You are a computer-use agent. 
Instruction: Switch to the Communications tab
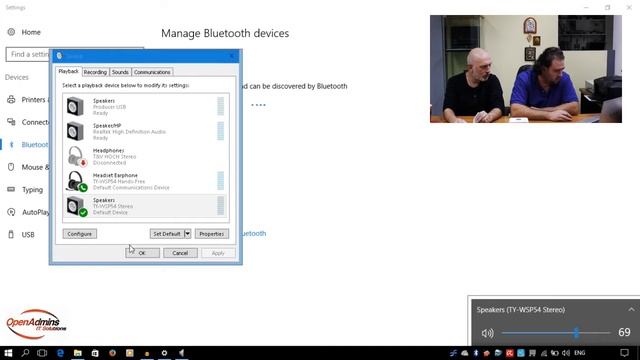click(x=152, y=72)
